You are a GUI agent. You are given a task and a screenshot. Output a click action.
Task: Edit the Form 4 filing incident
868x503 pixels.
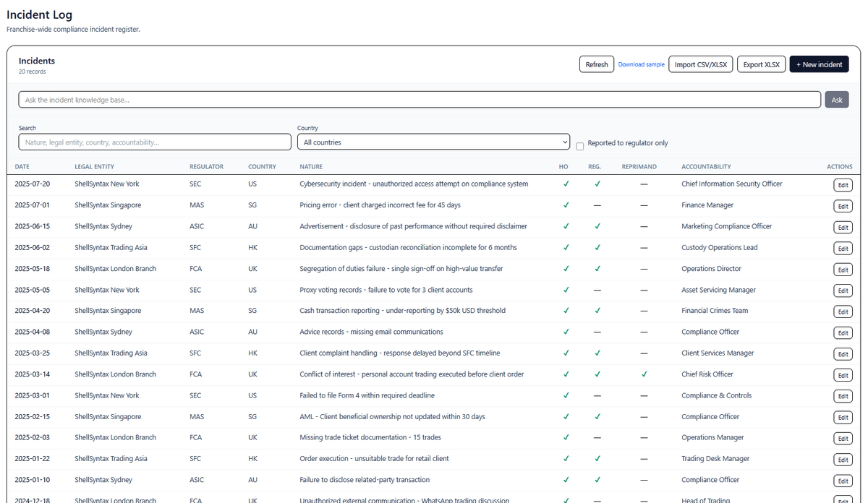coord(843,396)
